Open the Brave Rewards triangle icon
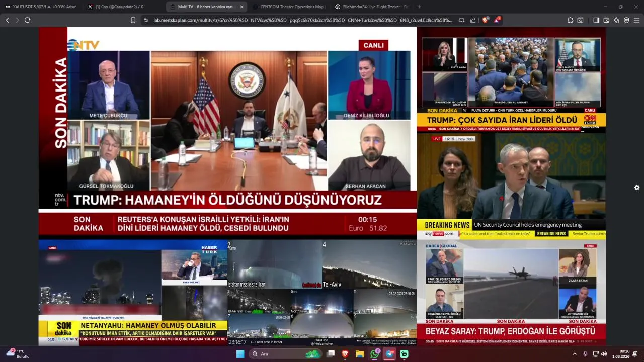The width and height of the screenshot is (644, 362). tap(497, 20)
